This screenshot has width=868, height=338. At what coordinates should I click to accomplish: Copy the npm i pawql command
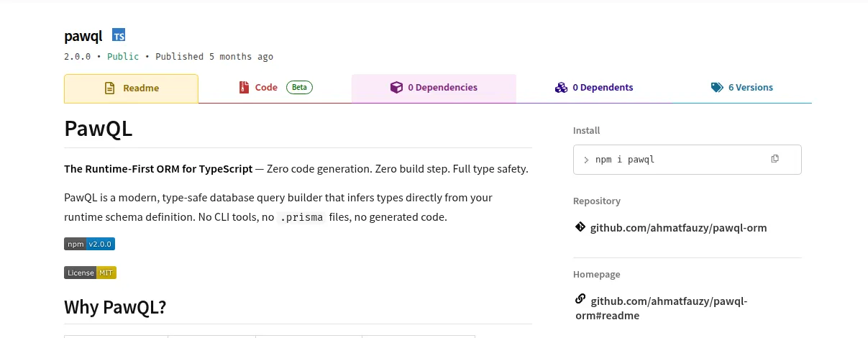click(x=775, y=159)
